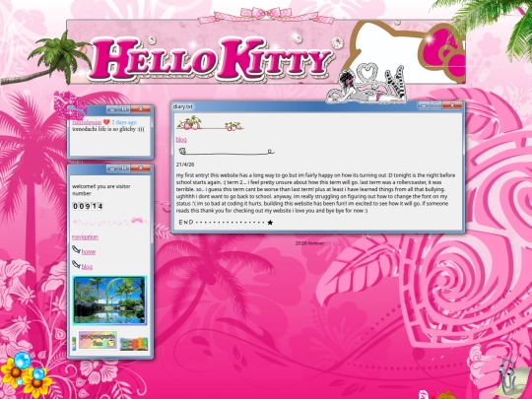
Task: Close the diary.txt window
Action: tap(452, 105)
